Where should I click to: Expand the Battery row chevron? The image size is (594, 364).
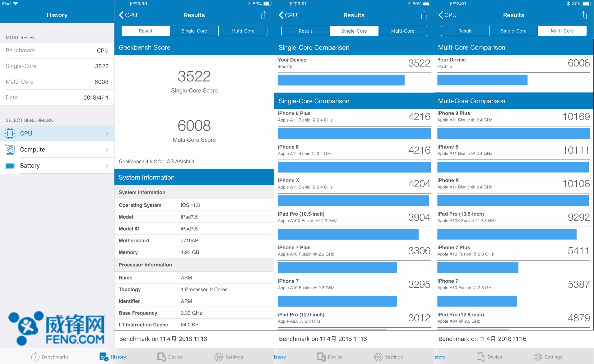tap(107, 166)
